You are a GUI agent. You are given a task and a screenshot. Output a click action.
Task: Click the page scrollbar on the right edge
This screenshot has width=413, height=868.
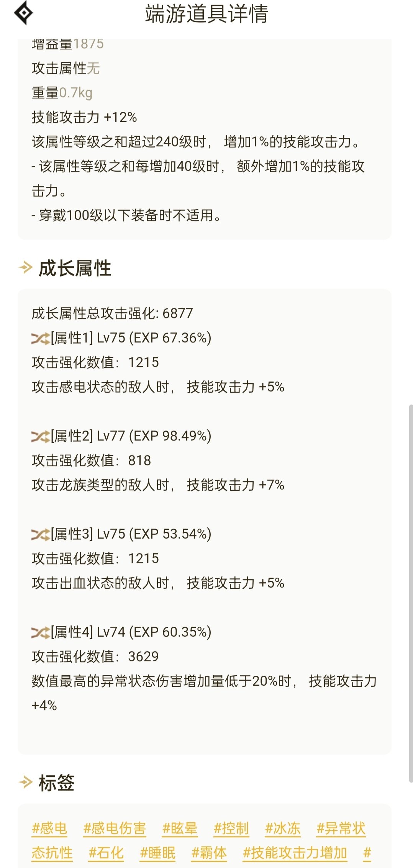tap(411, 593)
